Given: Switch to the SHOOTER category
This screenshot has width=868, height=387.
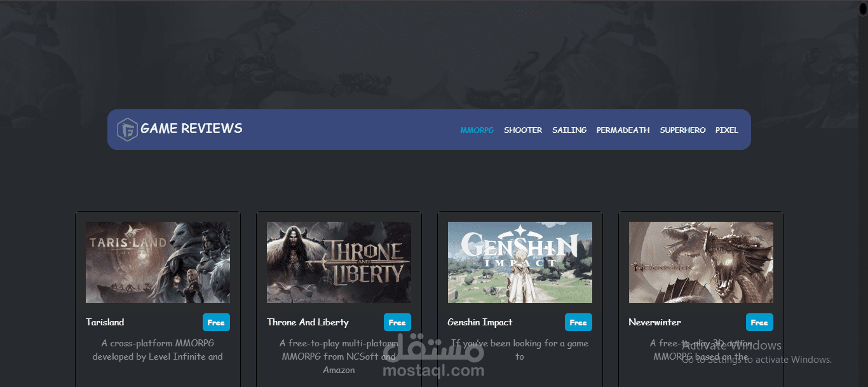Looking at the screenshot, I should [523, 130].
